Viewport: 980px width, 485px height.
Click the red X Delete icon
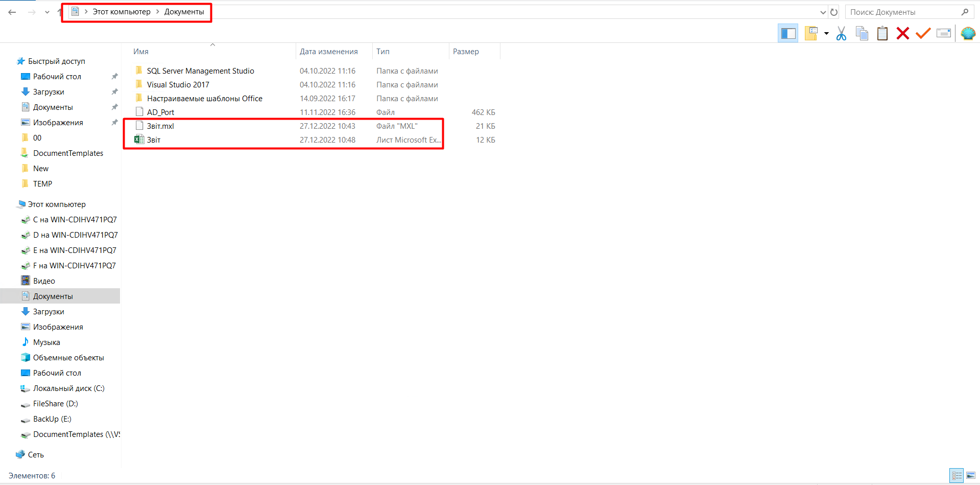(902, 34)
